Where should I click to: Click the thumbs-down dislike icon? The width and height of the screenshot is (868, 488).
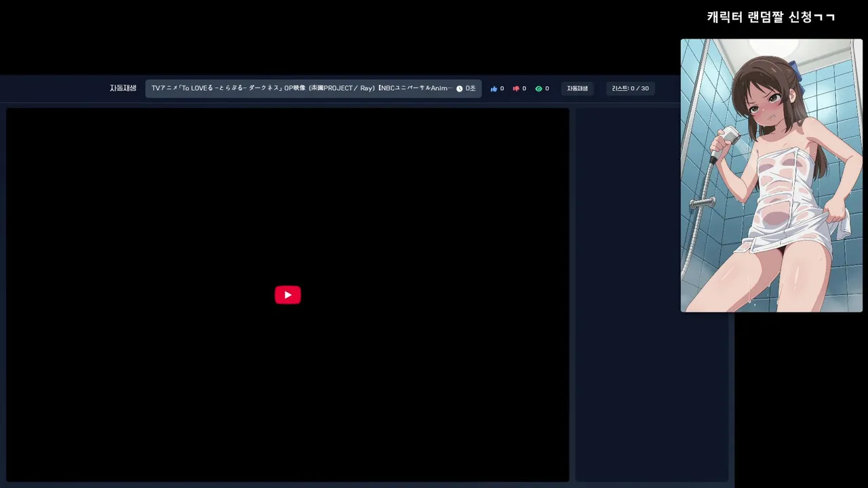tap(516, 89)
